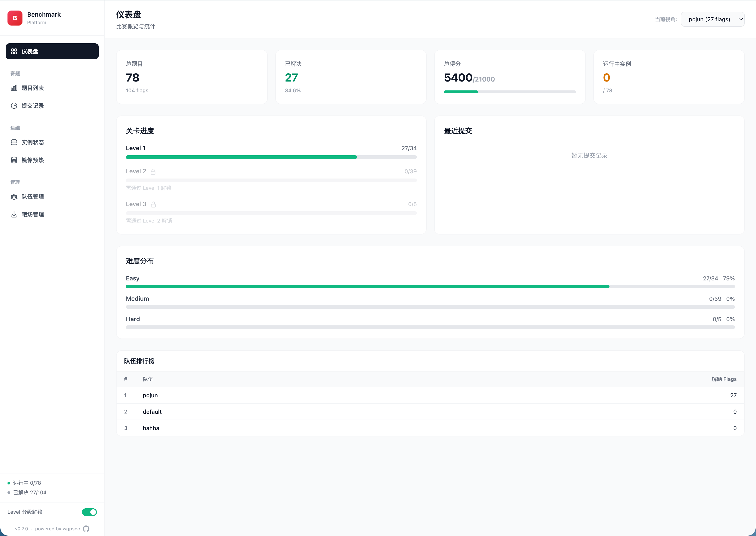
Task: Open the 当前视角 pojun team dropdown
Action: pyautogui.click(x=712, y=19)
